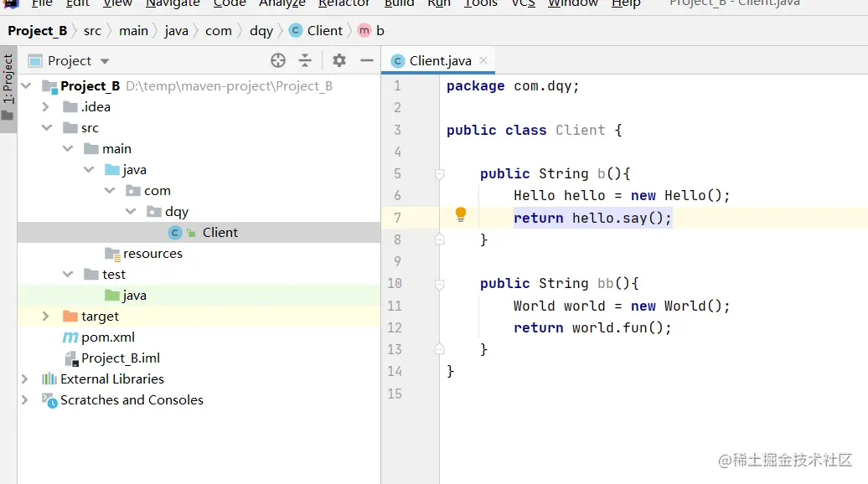Open the Code menu
Viewport: 868px width, 484px height.
(230, 3)
